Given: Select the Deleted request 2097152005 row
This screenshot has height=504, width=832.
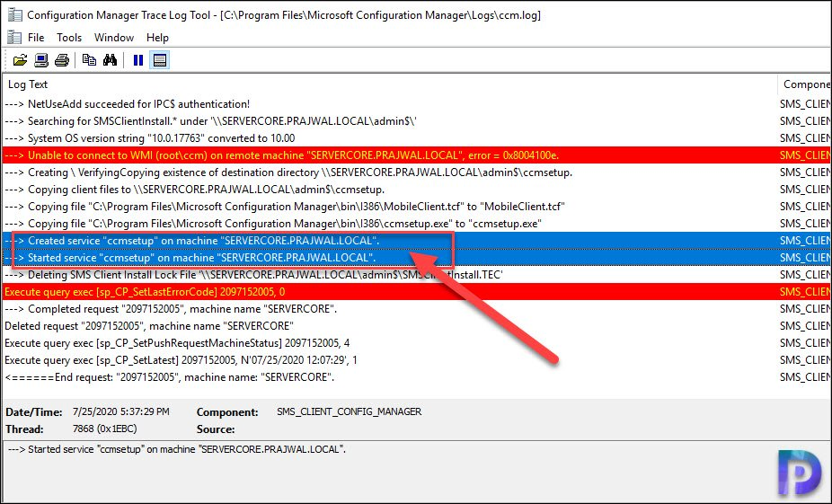Looking at the screenshot, I should pos(416,326).
